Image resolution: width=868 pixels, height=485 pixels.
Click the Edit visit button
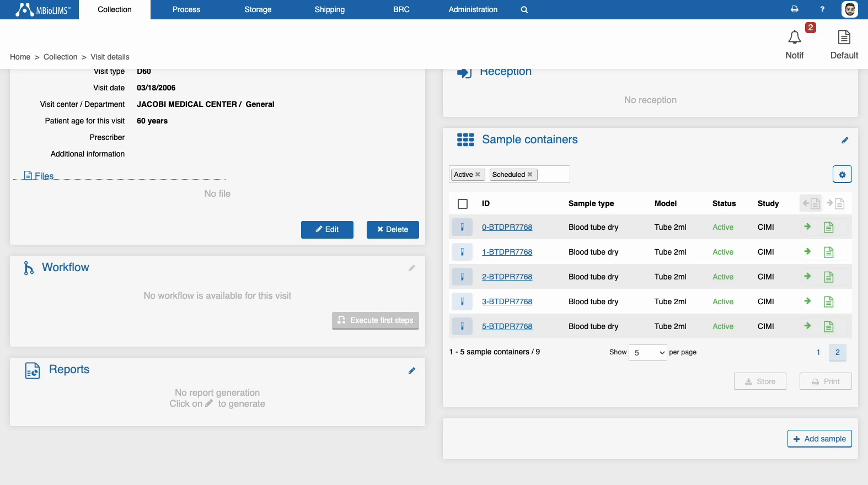pos(327,230)
